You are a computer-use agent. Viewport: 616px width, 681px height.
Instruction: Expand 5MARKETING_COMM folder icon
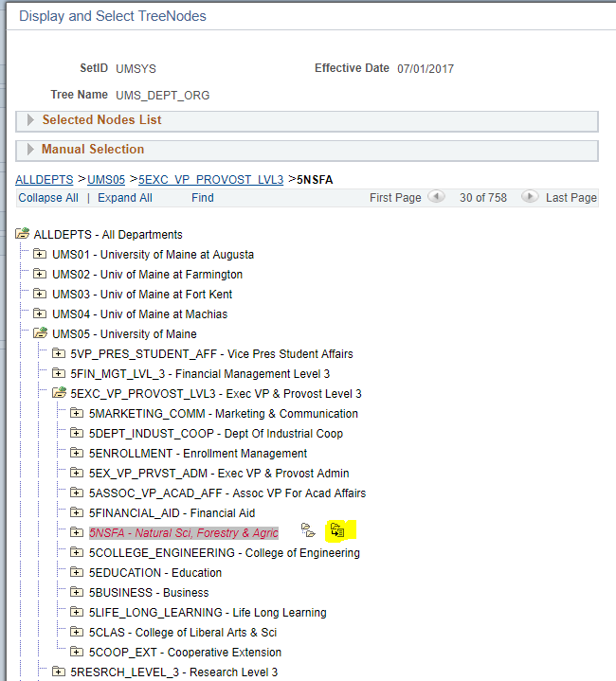77,413
